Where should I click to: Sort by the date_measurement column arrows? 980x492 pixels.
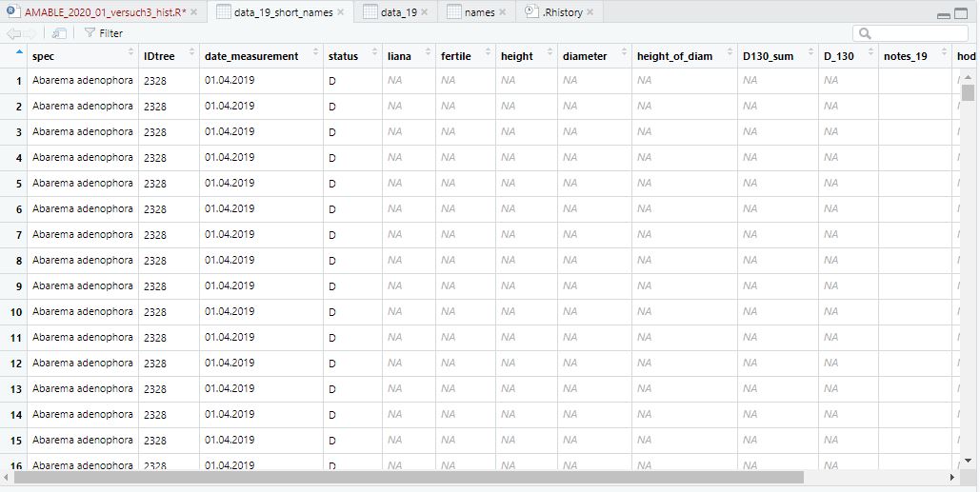pos(315,53)
